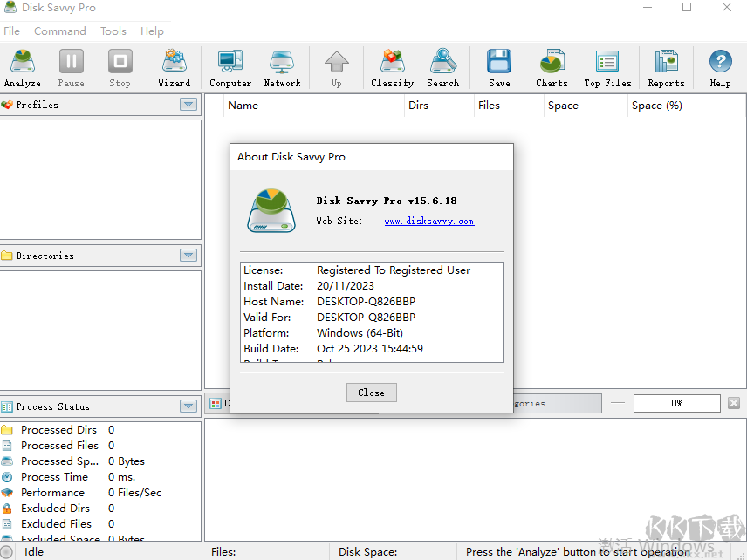747x560 pixels.
Task: Click the Performance row icon
Action: [x=7, y=493]
